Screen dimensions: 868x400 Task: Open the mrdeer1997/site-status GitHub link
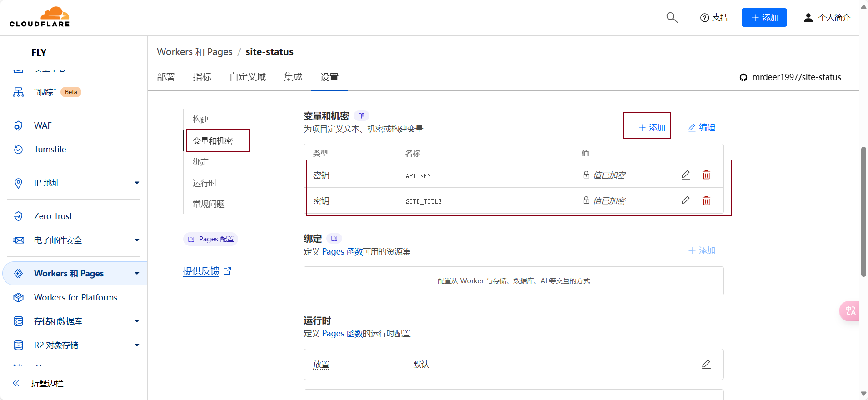pyautogui.click(x=790, y=77)
